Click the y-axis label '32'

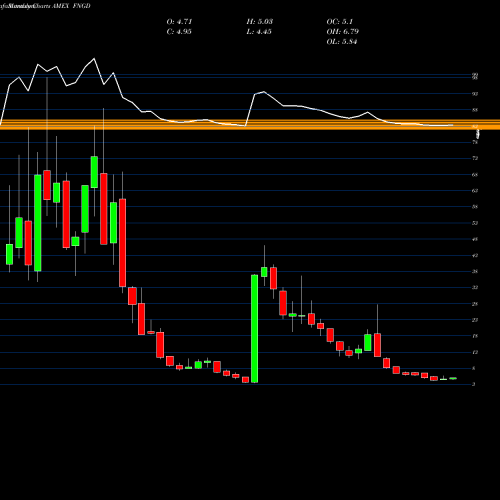click(x=475, y=287)
